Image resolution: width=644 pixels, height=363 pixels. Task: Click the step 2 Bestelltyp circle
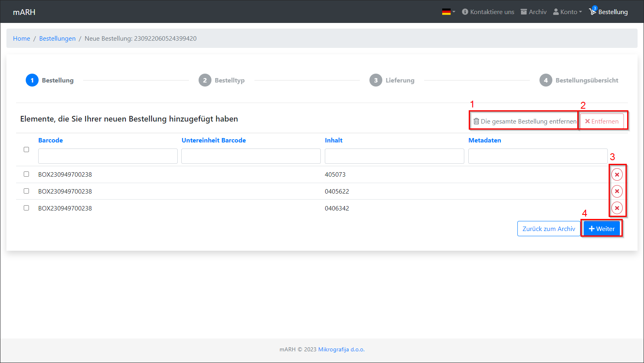[205, 80]
